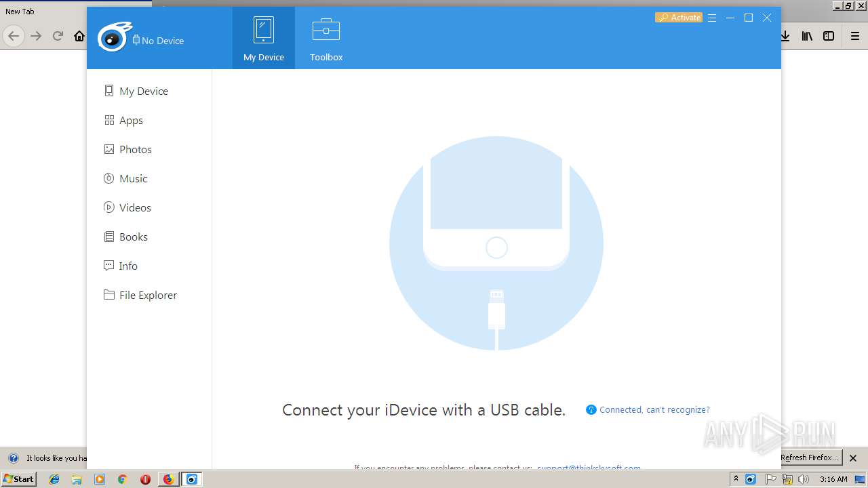Click Firefox forward arrow button
Image resolution: width=868 pixels, height=488 pixels.
36,36
